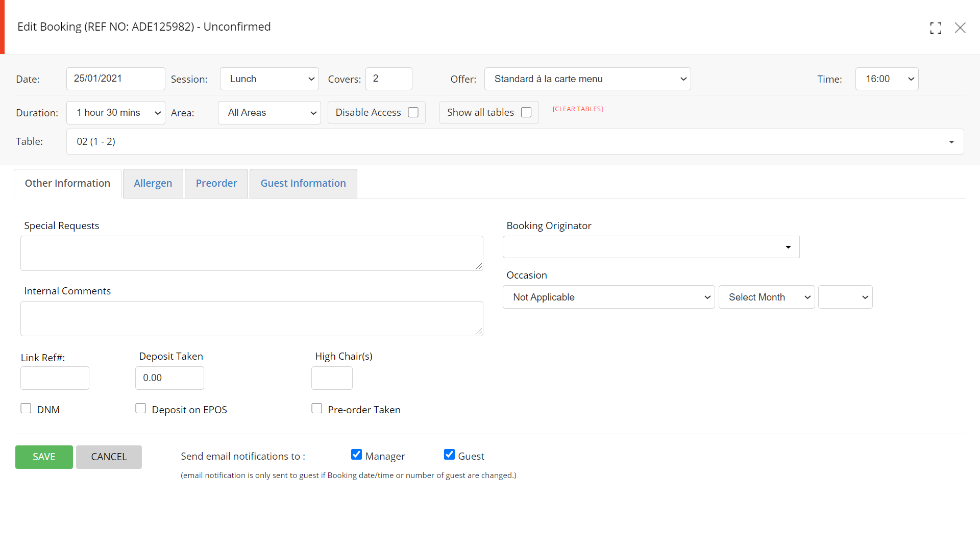Click the CLEAR TABLES link
This screenshot has height=551, width=980.
(578, 109)
